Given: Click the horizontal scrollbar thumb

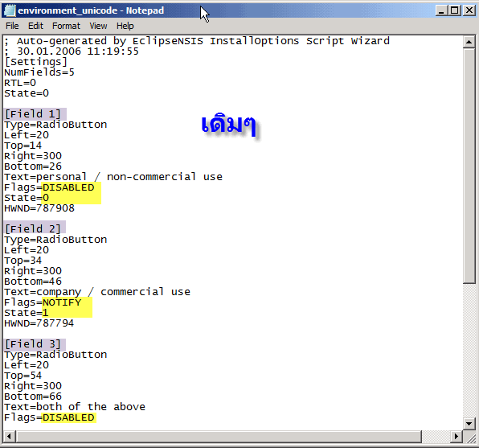Looking at the screenshot, I should [219, 436].
